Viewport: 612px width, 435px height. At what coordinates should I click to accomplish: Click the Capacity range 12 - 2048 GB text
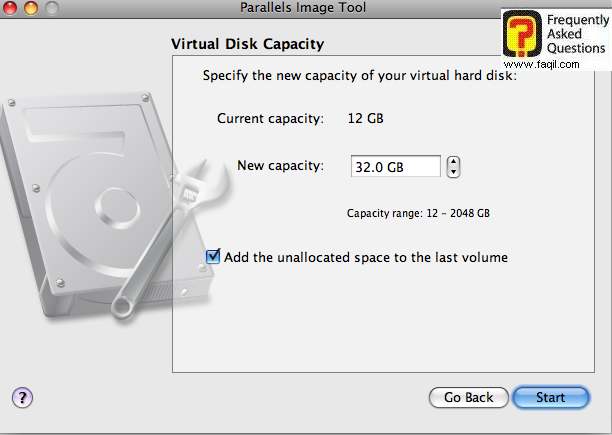[x=418, y=213]
